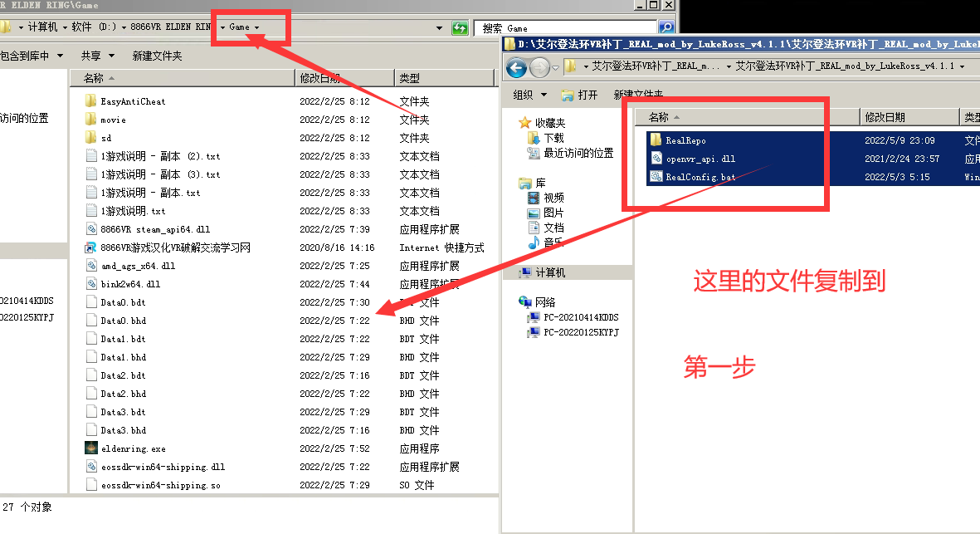Viewport: 980px width, 534px height.
Task: Click 8866VR ELDEN RING breadcrumb segment
Action: coord(171,27)
